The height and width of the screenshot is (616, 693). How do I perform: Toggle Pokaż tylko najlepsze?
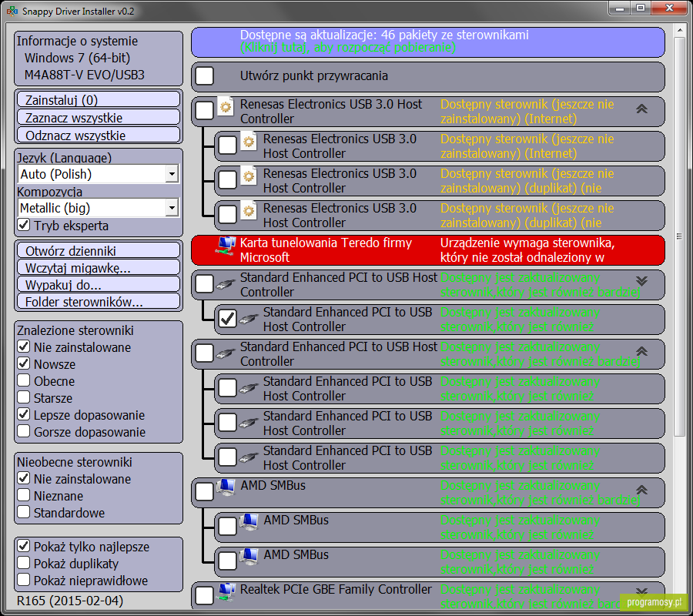[x=24, y=546]
